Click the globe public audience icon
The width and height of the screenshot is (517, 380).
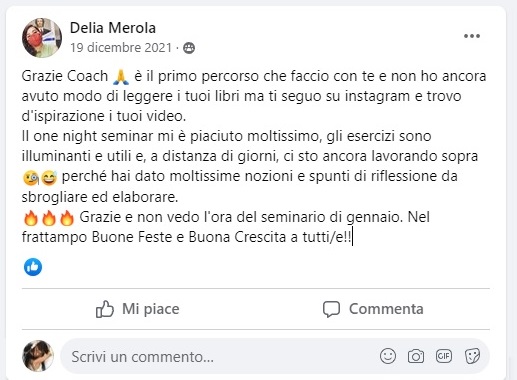coord(189,48)
